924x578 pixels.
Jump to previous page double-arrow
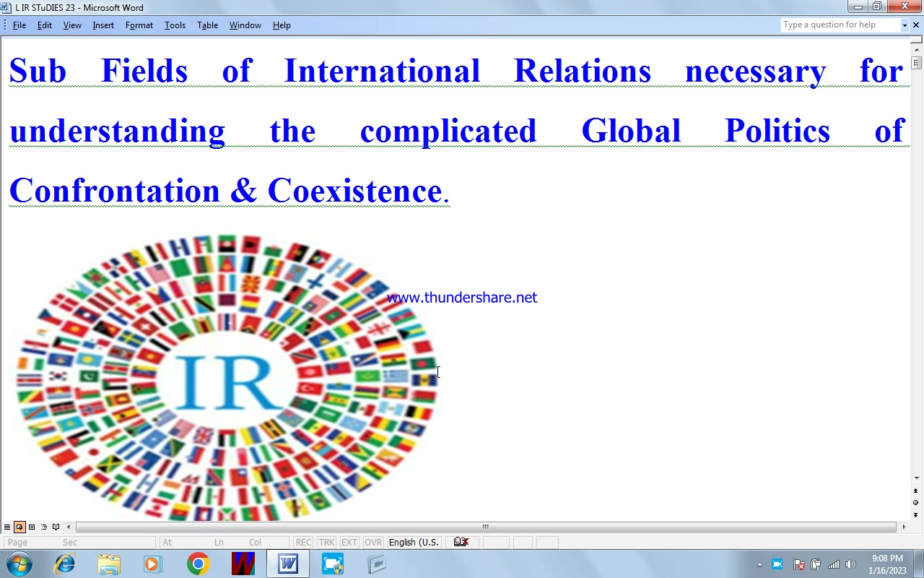(x=916, y=491)
